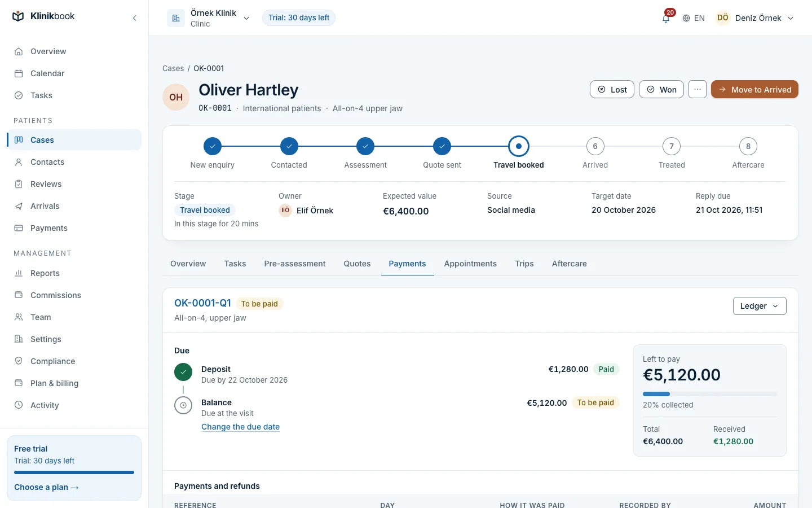812x508 pixels.
Task: Open the Appointments tab
Action: [470, 264]
